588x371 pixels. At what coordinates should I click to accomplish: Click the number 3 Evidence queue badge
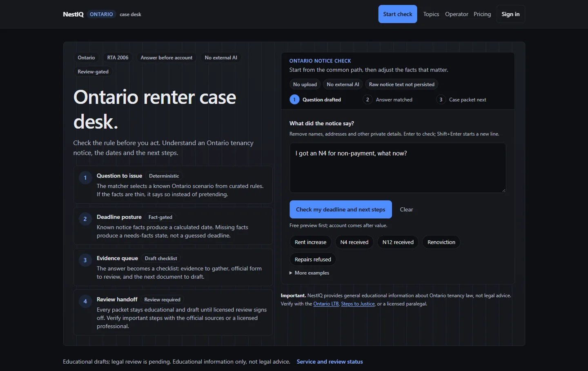85,260
